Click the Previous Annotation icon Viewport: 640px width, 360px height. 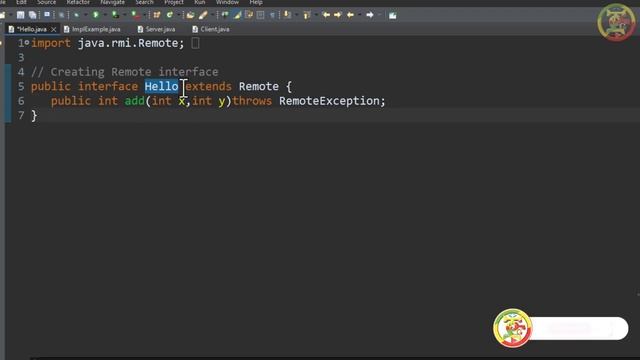tap(307, 15)
